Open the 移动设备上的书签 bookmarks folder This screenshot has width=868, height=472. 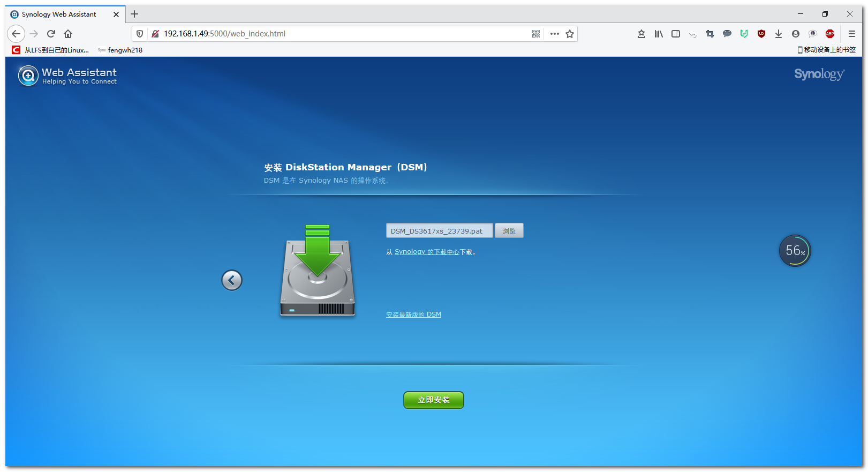(x=827, y=50)
